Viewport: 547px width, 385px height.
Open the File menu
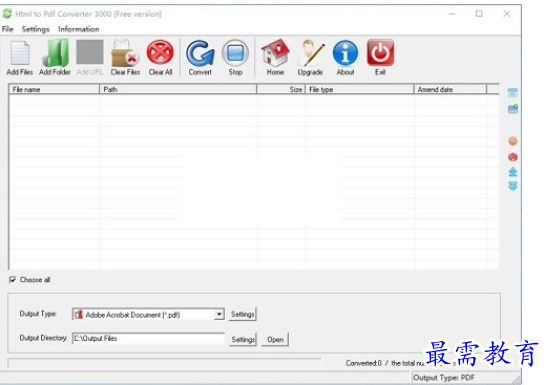[x=8, y=29]
